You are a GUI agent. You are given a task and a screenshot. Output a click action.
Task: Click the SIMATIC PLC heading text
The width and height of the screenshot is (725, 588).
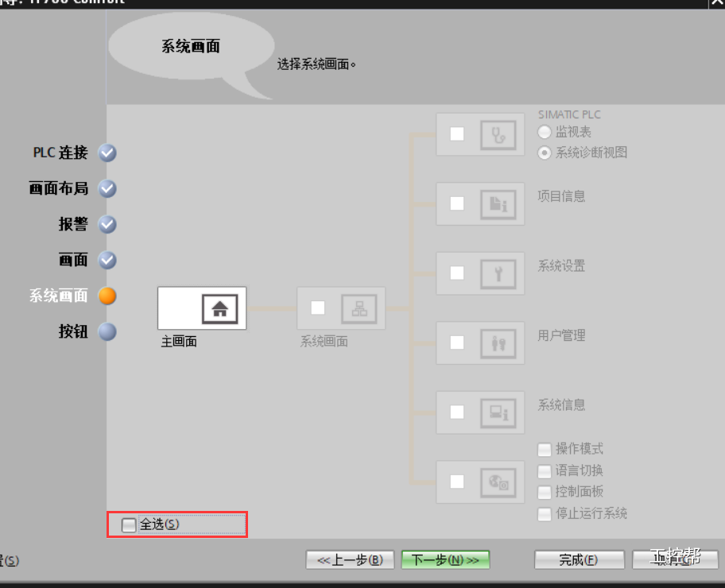tap(569, 114)
